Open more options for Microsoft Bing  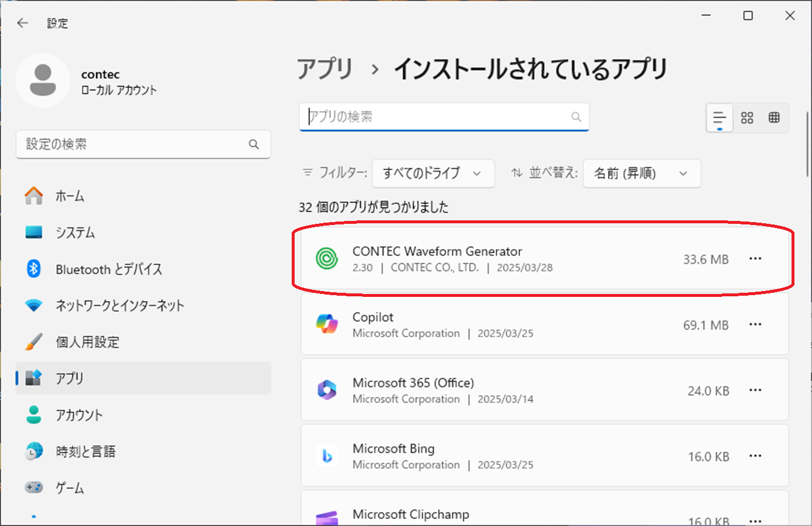click(755, 456)
